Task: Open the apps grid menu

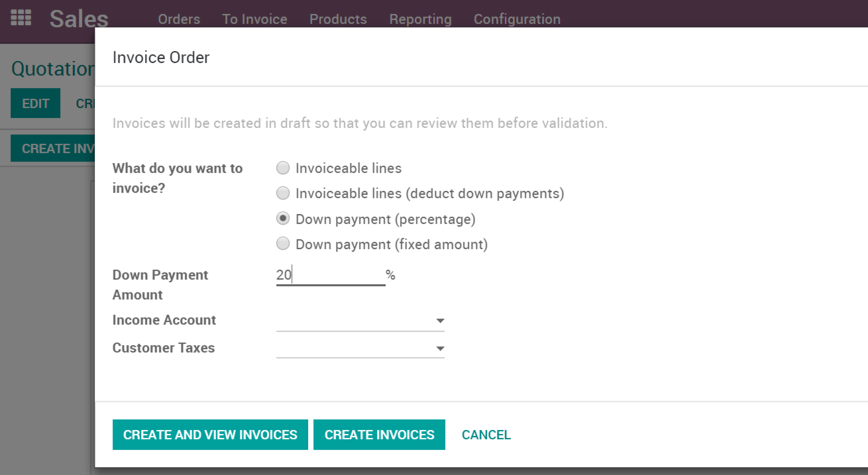Action: [21, 18]
